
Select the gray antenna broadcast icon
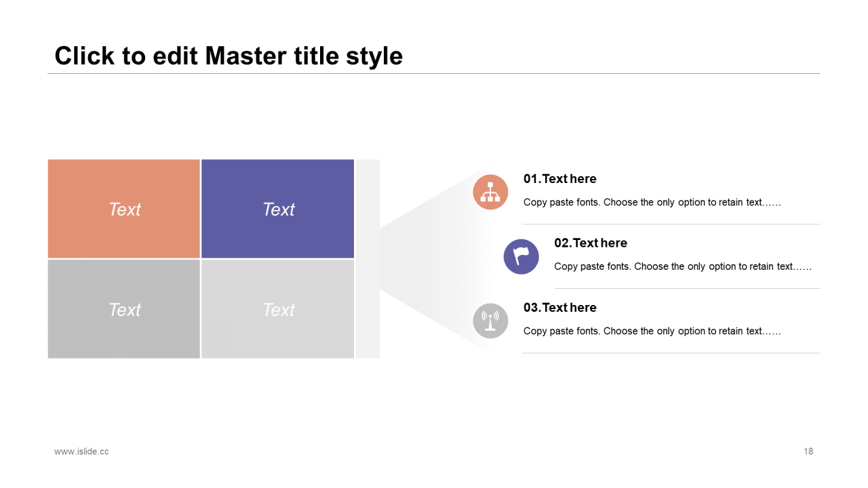(x=490, y=321)
